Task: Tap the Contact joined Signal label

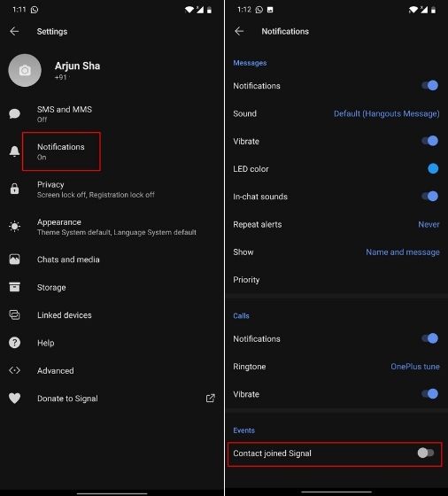Action: 272,453
